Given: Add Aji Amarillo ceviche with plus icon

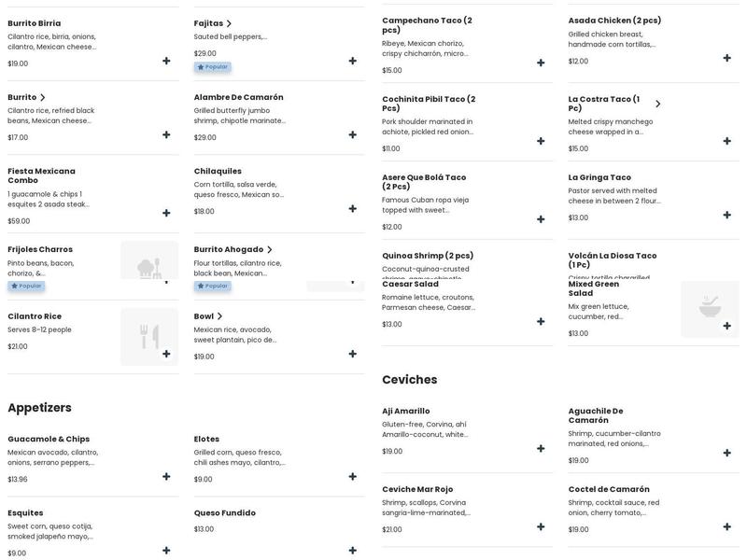Looking at the screenshot, I should pyautogui.click(x=541, y=448).
